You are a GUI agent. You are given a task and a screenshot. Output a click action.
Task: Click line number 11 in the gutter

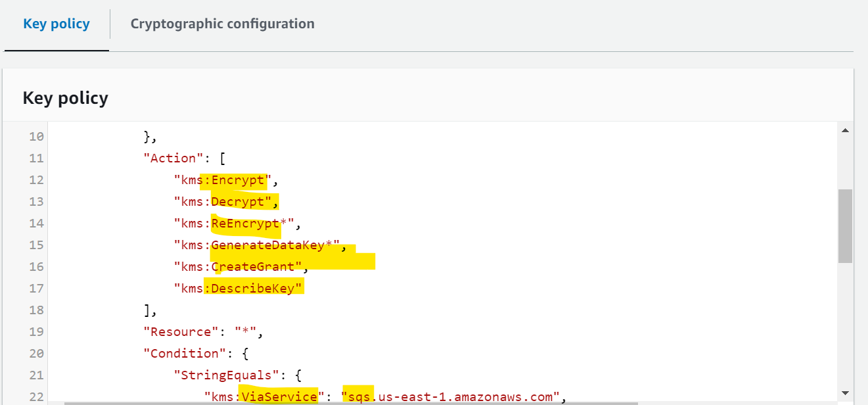tap(36, 158)
